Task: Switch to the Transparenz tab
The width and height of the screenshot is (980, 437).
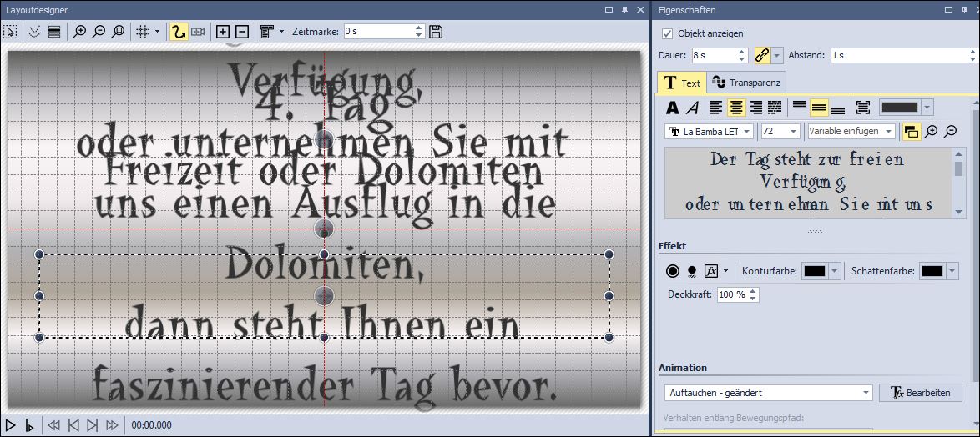Action: (x=747, y=83)
